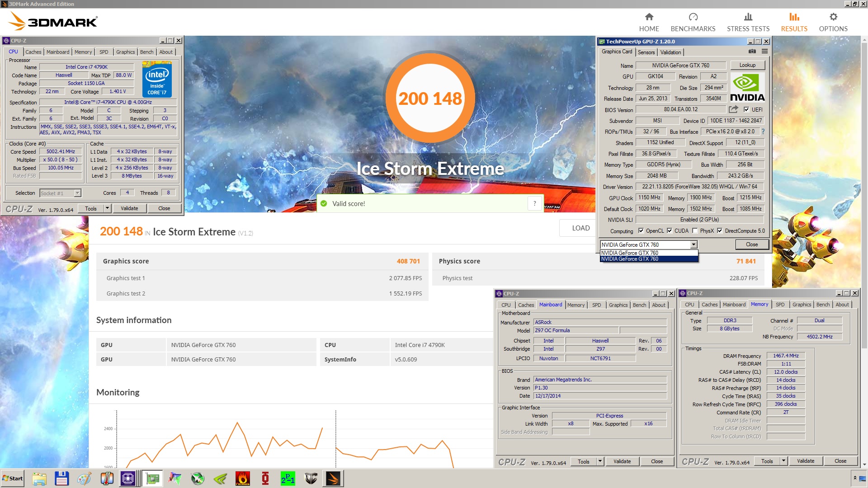
Task: Click Validate in CPU-Z Memory window
Action: (806, 461)
